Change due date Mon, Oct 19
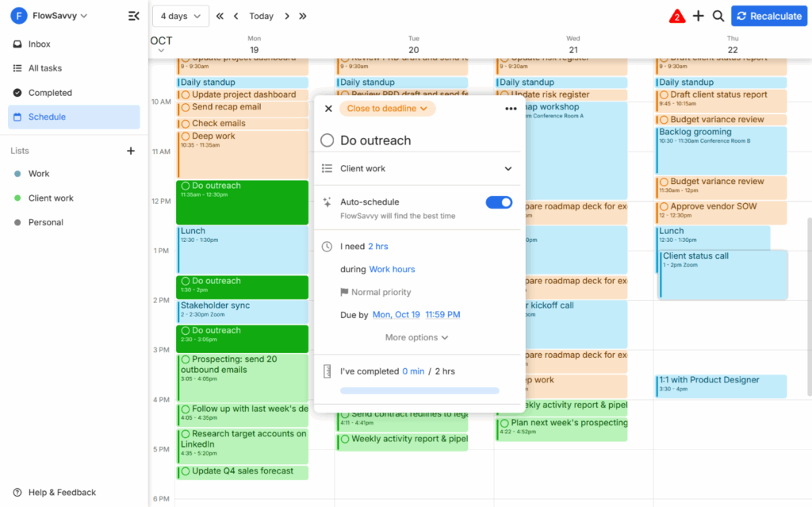Viewport: 812px width, 507px height. point(396,315)
